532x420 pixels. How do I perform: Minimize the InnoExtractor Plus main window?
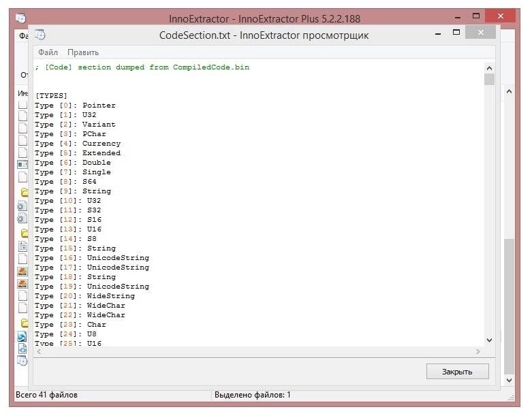coord(458,17)
